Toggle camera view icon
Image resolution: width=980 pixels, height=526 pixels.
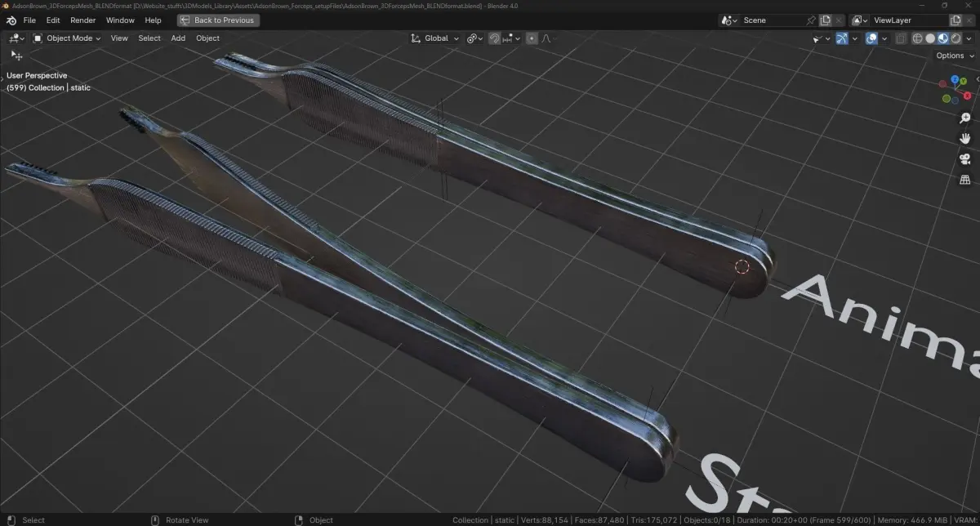click(x=964, y=158)
